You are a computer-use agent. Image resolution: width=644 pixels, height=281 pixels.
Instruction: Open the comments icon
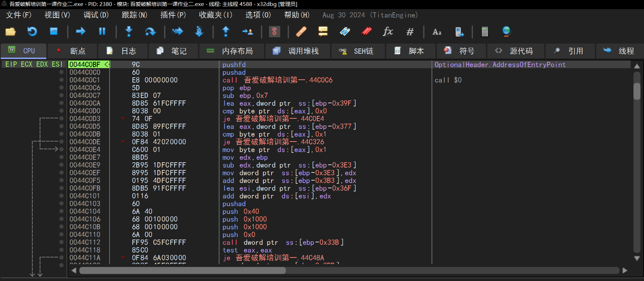pos(323,32)
